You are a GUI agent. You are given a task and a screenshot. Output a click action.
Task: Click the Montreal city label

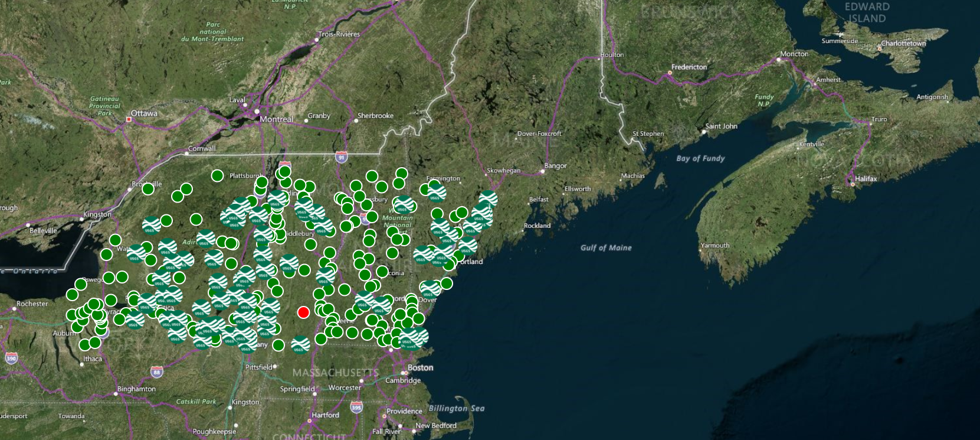[276, 119]
